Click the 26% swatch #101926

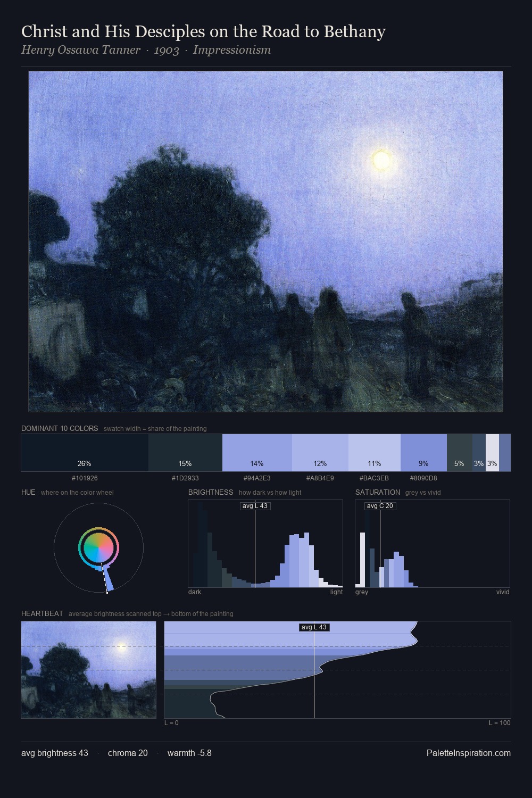(x=85, y=453)
